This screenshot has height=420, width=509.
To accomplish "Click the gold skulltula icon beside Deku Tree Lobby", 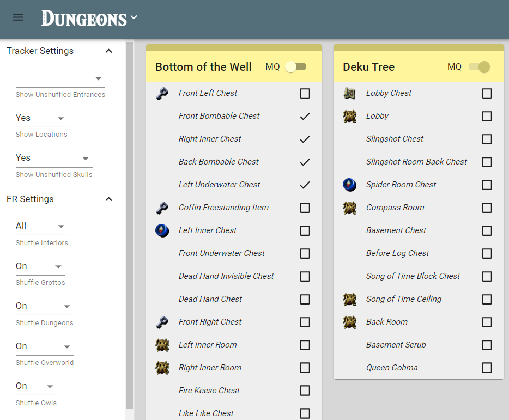I will coord(349,117).
